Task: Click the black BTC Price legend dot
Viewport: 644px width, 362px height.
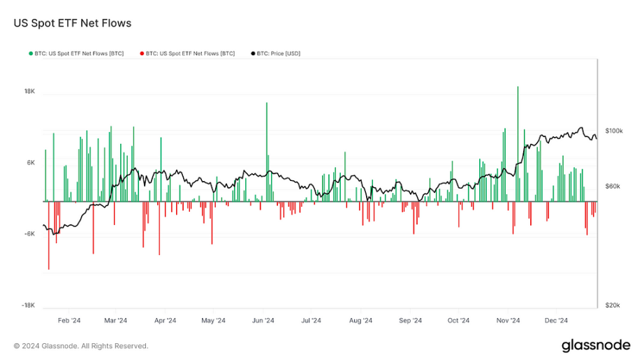Action: 253,53
